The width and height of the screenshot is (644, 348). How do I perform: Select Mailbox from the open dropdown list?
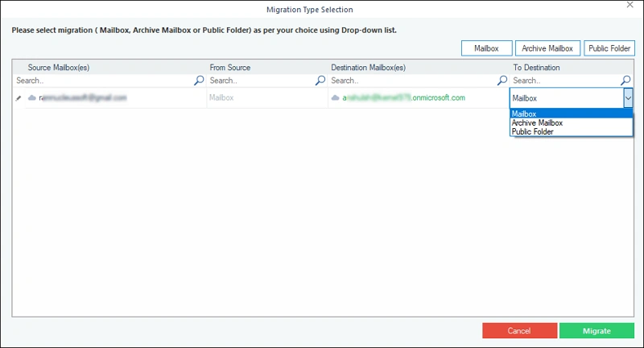click(571, 114)
